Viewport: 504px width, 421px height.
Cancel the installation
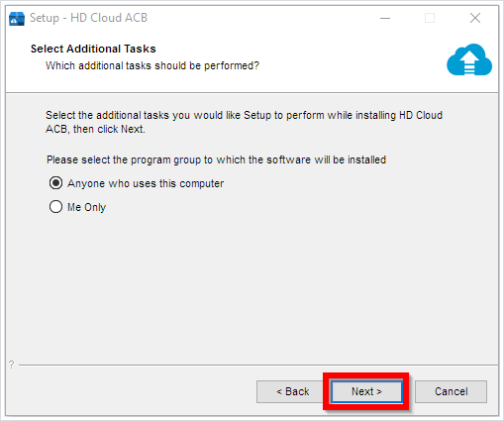451,391
